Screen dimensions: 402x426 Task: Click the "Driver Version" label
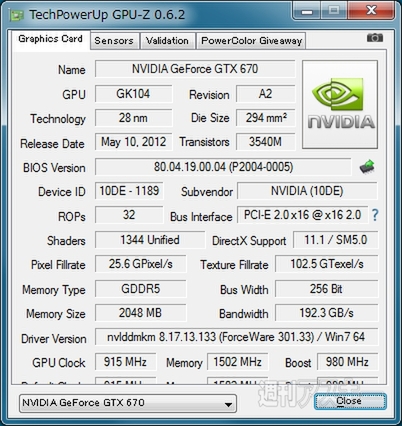point(54,339)
